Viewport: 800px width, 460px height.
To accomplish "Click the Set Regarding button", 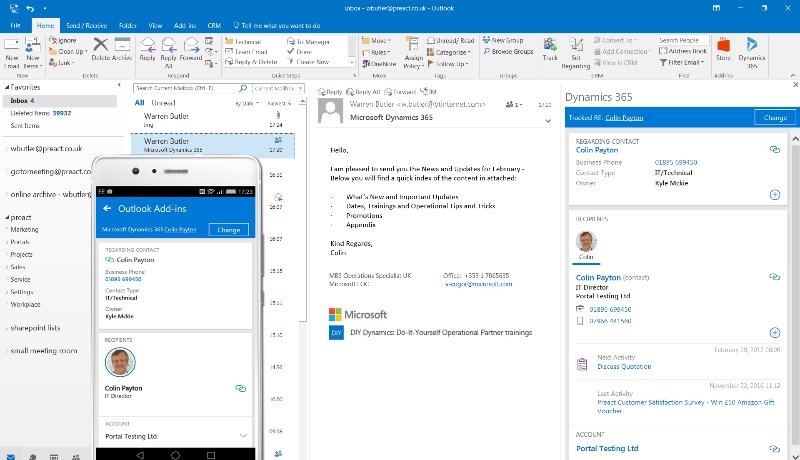I will pos(576,53).
